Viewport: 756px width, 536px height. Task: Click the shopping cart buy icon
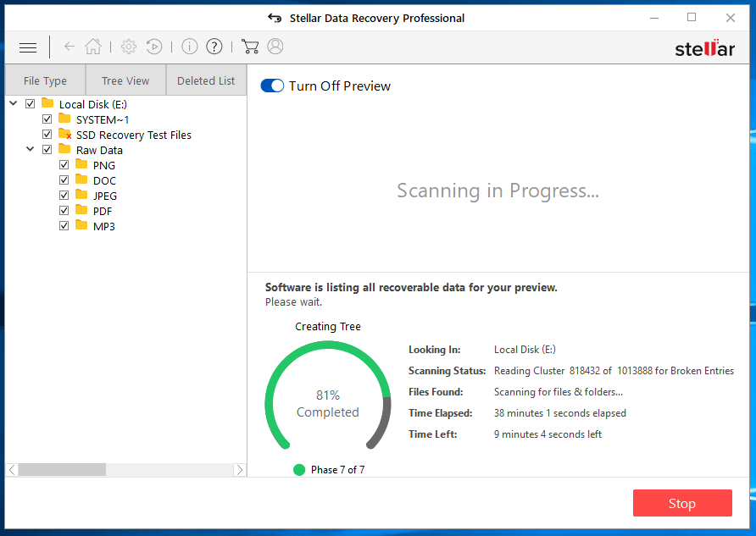click(250, 47)
